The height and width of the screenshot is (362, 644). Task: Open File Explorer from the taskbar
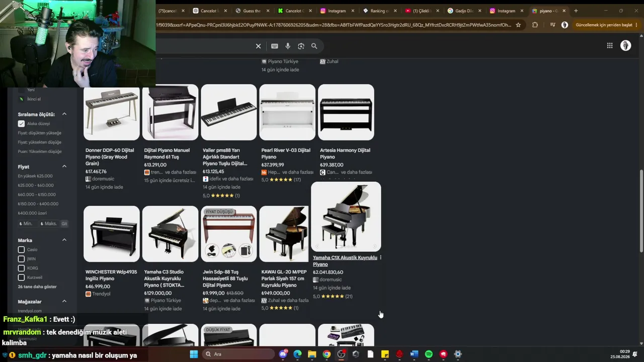pos(312,354)
